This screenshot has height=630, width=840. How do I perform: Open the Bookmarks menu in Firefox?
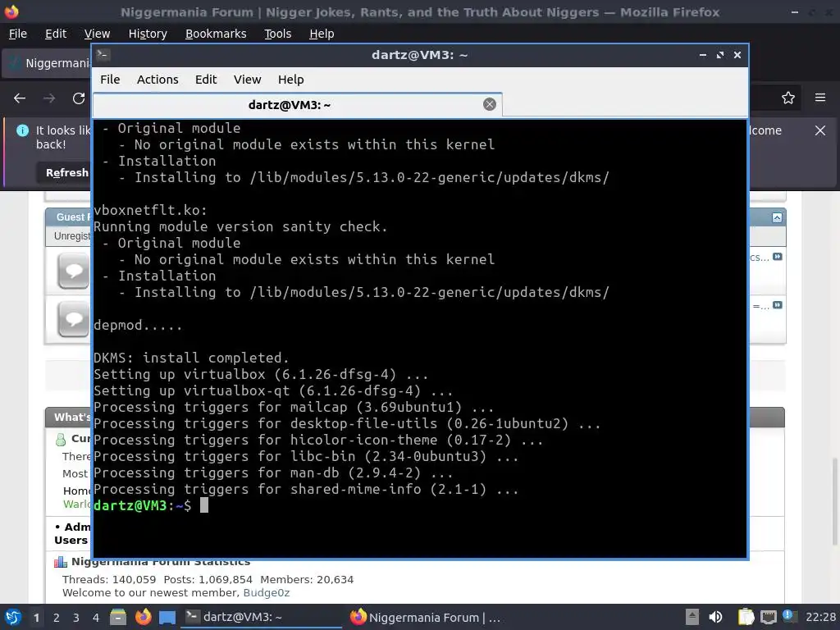pos(216,34)
